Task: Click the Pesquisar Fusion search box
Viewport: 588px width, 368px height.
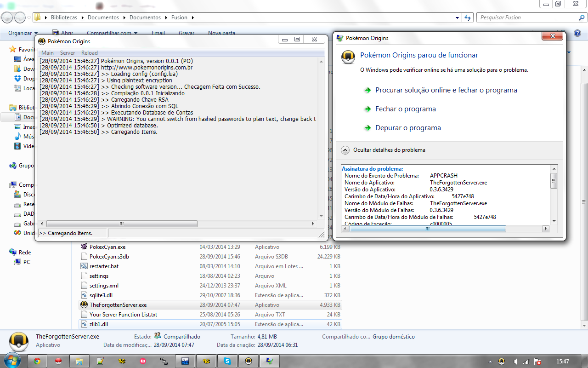Action: tap(531, 17)
